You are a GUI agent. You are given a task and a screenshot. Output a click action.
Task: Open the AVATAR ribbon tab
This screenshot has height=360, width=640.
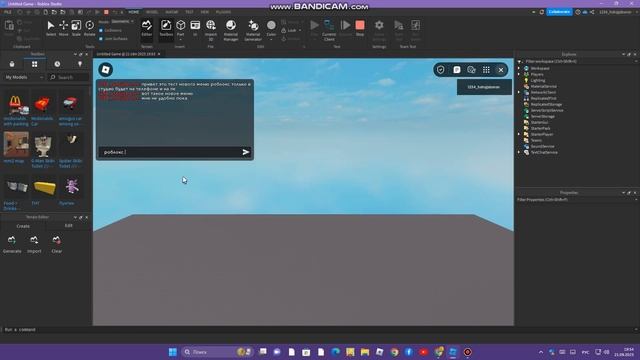[171, 12]
